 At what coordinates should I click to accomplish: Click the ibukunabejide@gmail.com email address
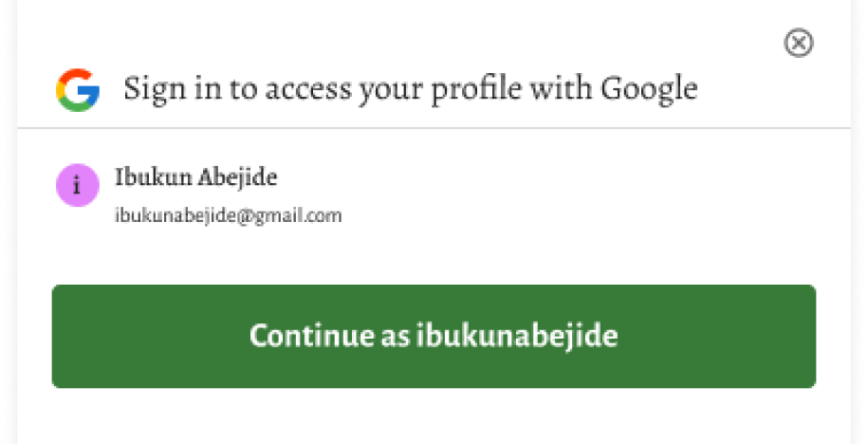[228, 216]
